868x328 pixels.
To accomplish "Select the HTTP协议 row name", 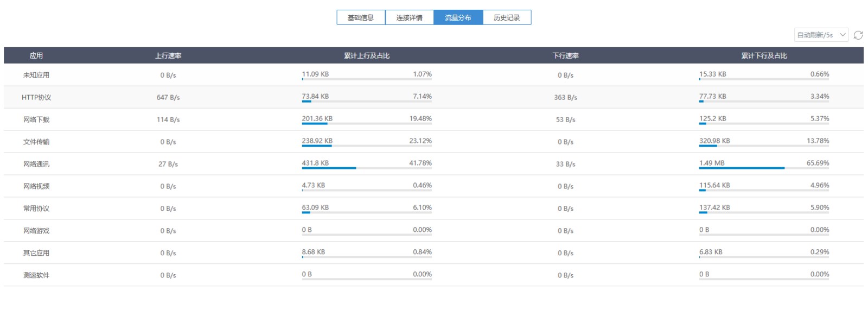I will (36, 98).
